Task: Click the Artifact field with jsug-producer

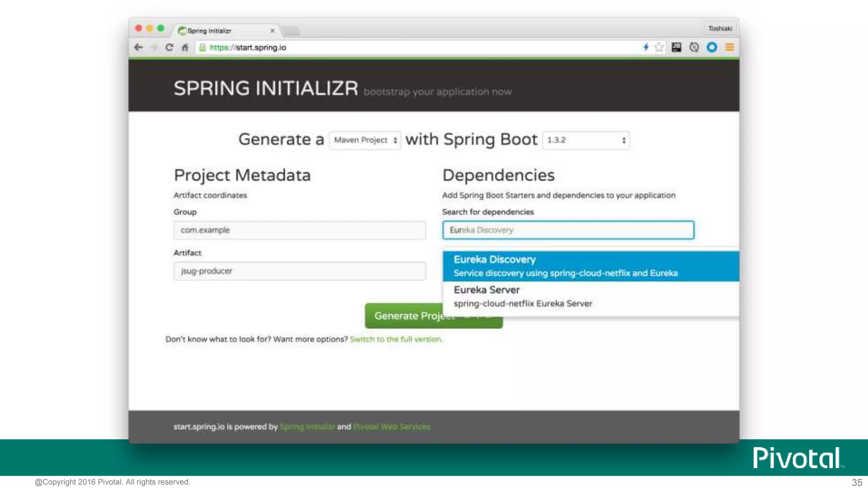Action: click(x=299, y=271)
